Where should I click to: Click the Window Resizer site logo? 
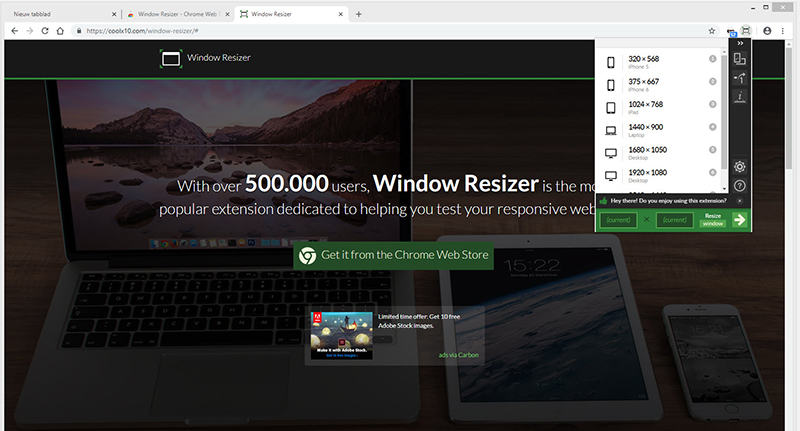point(205,58)
